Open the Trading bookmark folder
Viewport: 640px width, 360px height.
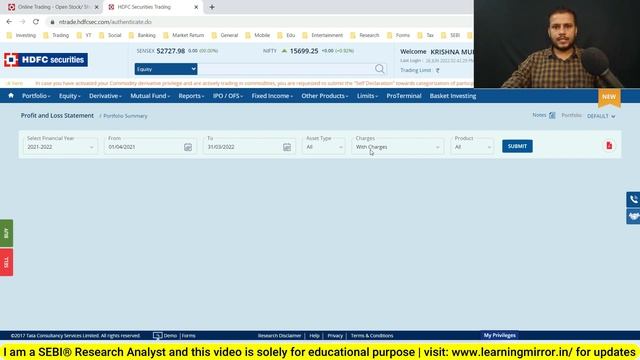click(x=56, y=36)
